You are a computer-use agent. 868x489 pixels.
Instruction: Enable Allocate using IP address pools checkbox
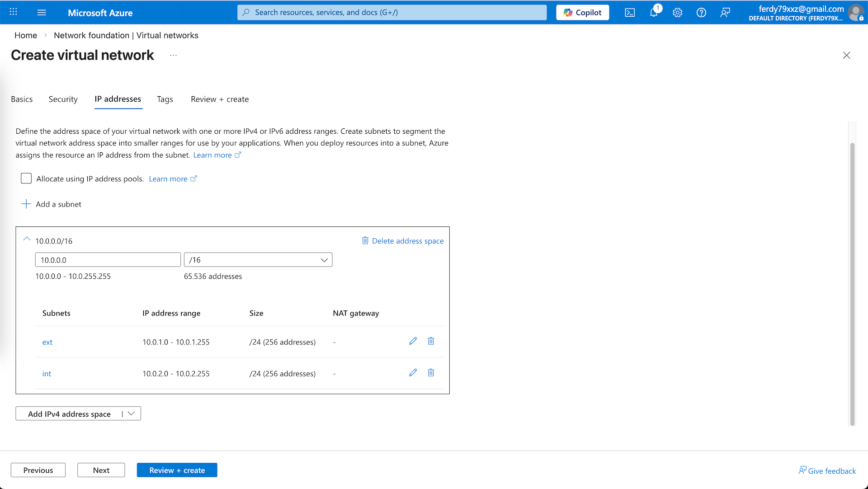click(26, 179)
